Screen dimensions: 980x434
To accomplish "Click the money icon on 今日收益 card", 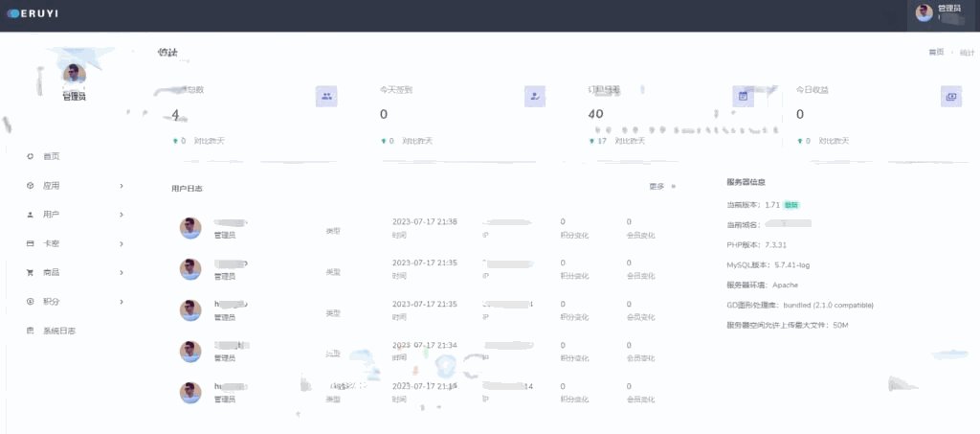I will click(x=951, y=97).
